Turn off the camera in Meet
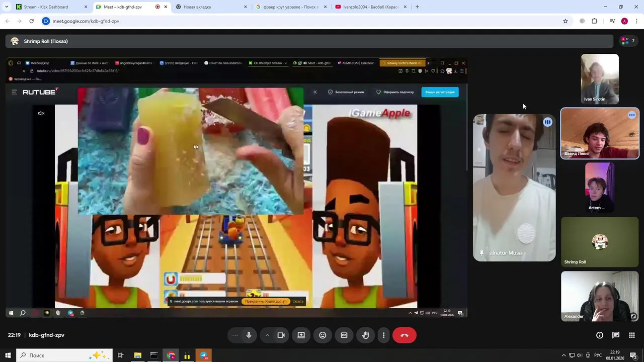This screenshot has width=644, height=362. (x=281, y=335)
